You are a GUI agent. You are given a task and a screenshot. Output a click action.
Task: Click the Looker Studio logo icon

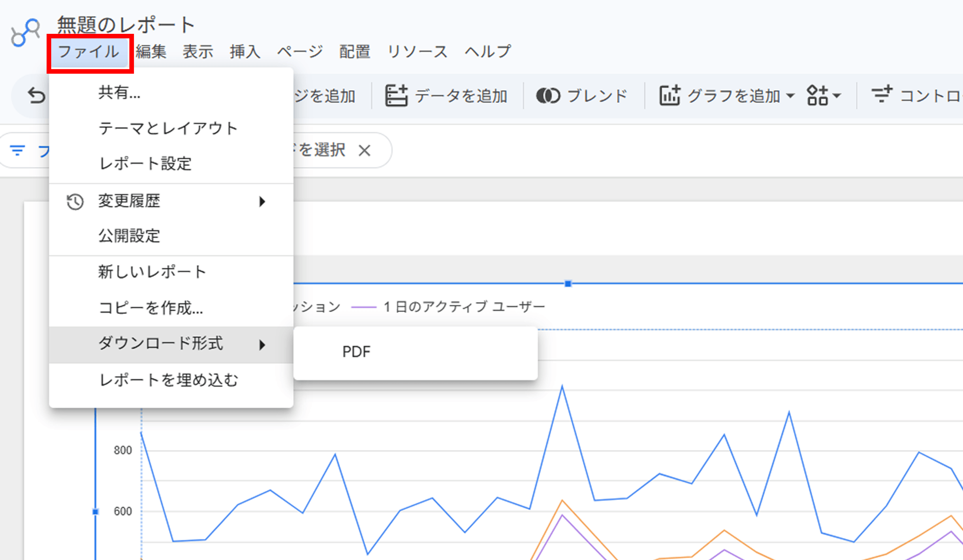click(25, 33)
